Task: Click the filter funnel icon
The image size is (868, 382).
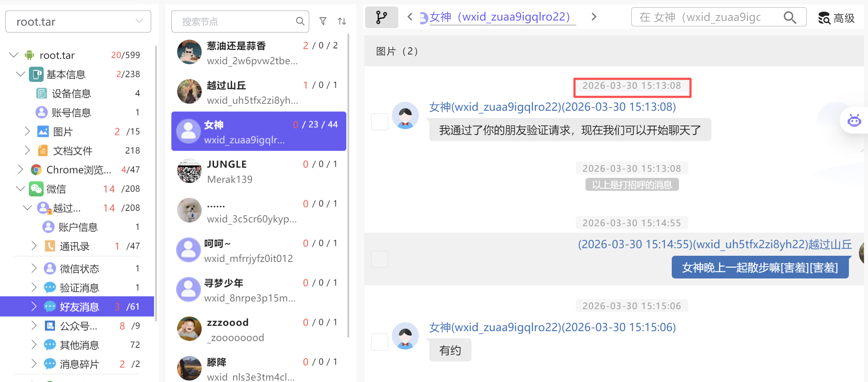Action: coord(323,21)
